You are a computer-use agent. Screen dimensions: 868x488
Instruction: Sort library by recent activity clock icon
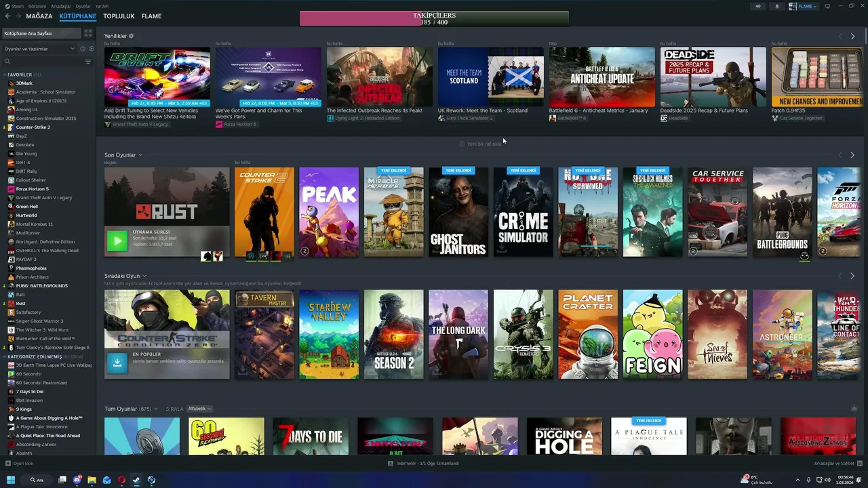(x=83, y=49)
